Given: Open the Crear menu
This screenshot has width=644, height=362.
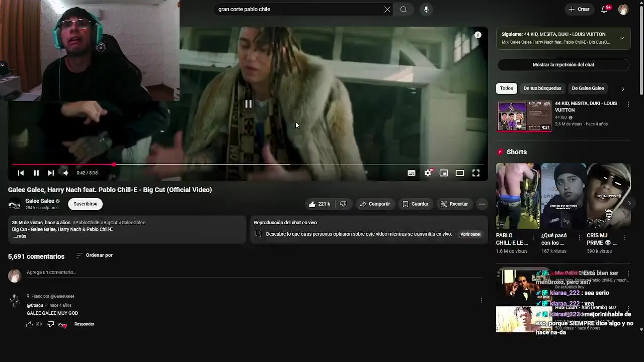Looking at the screenshot, I should coord(579,9).
